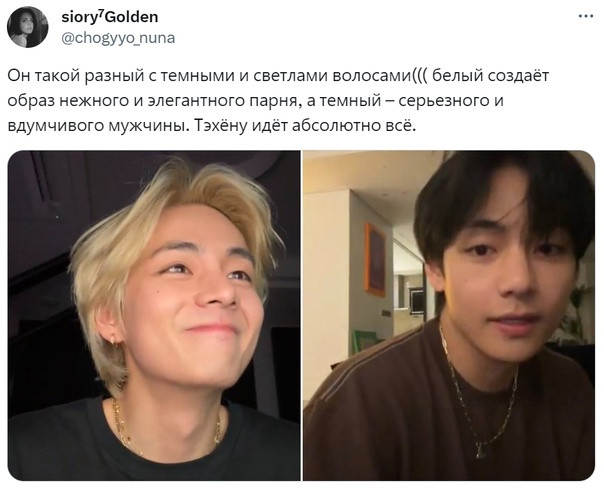This screenshot has width=604, height=490.
Task: Click the orange-framed painting in the right photo
Action: (375, 259)
